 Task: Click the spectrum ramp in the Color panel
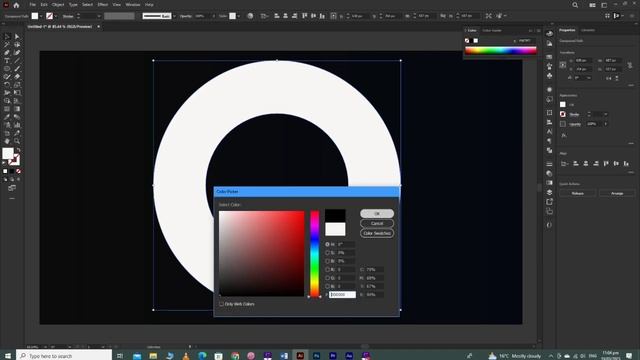point(500,51)
